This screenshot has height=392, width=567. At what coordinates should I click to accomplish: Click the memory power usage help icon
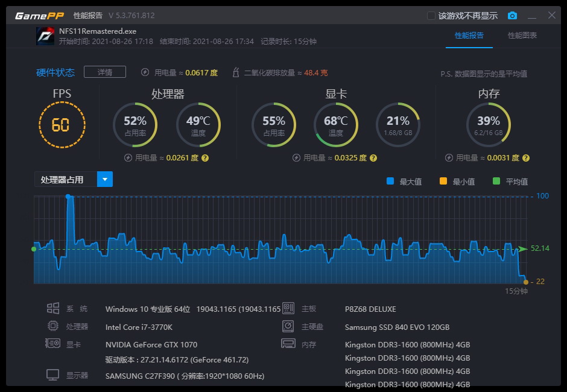(x=526, y=158)
